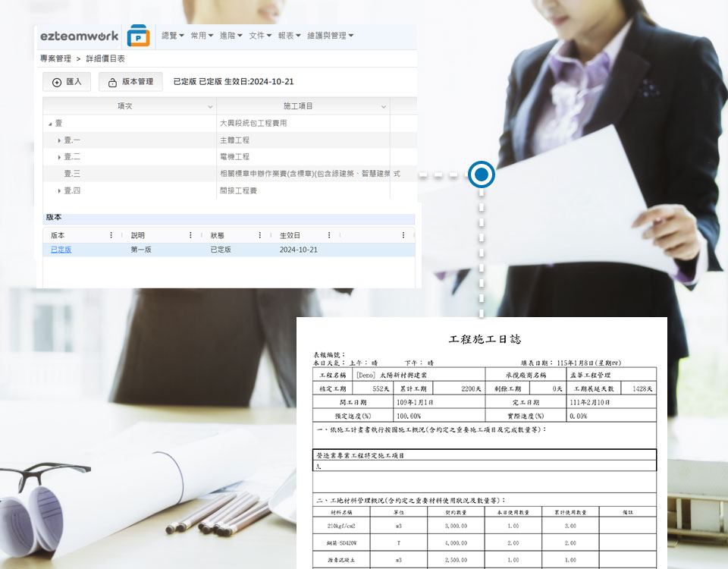Click the plus icon on the 匯入 button

[x=56, y=82]
